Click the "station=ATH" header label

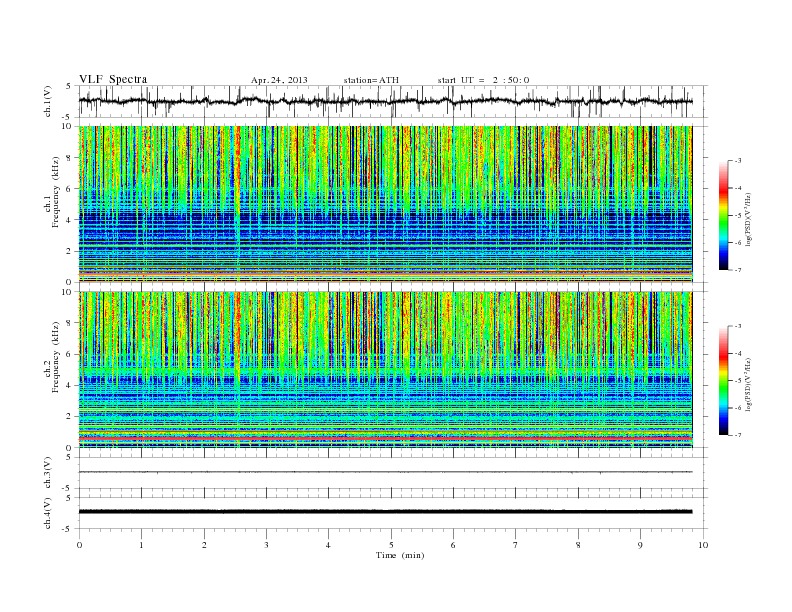tap(371, 80)
